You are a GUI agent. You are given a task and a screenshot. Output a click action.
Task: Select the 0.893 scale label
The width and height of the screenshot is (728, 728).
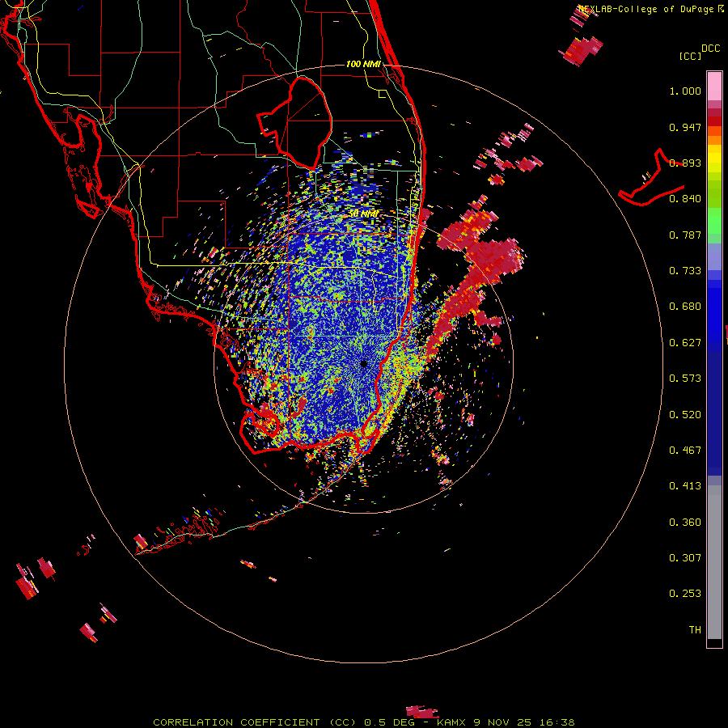click(685, 163)
